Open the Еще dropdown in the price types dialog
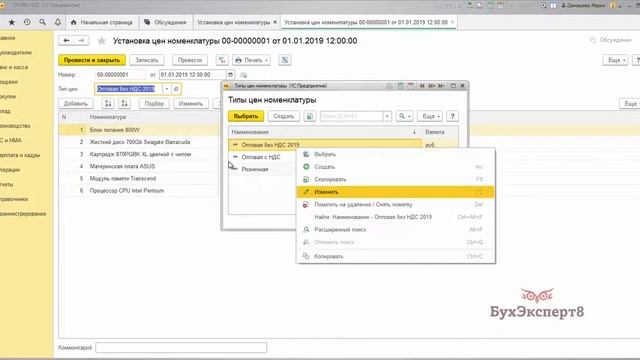The width and height of the screenshot is (640, 360). pyautogui.click(x=430, y=116)
